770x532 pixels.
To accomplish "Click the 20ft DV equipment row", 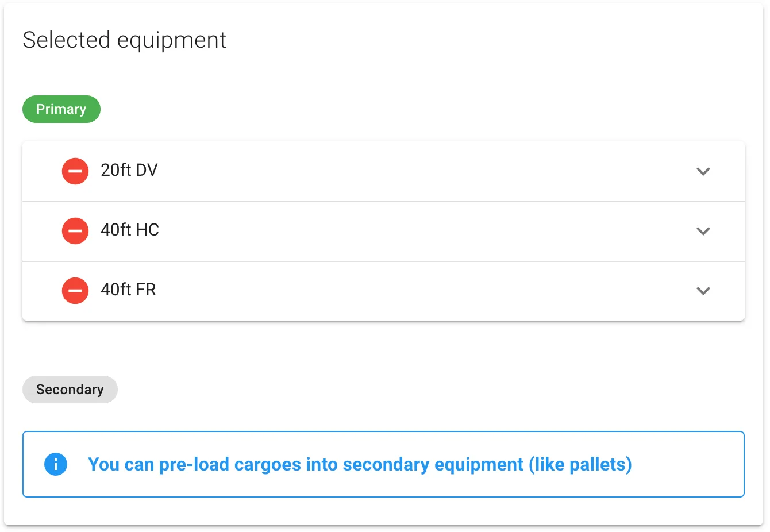I will tap(345, 171).
